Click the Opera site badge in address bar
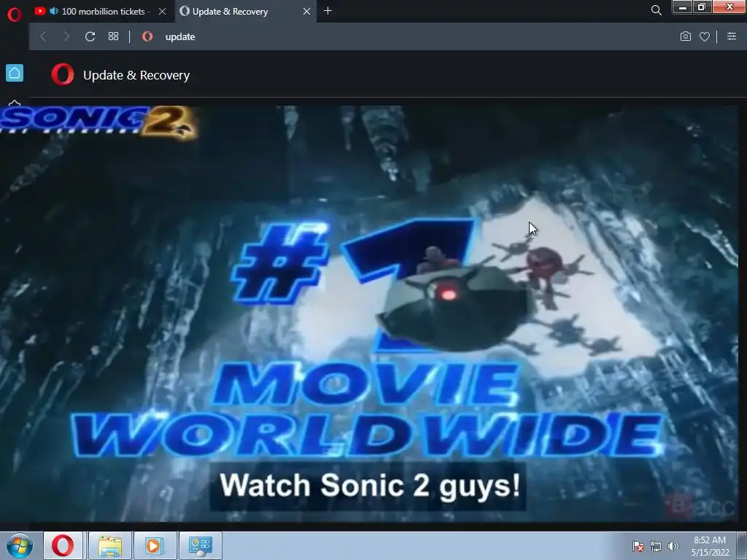Viewport: 747px width, 560px height. (x=147, y=36)
